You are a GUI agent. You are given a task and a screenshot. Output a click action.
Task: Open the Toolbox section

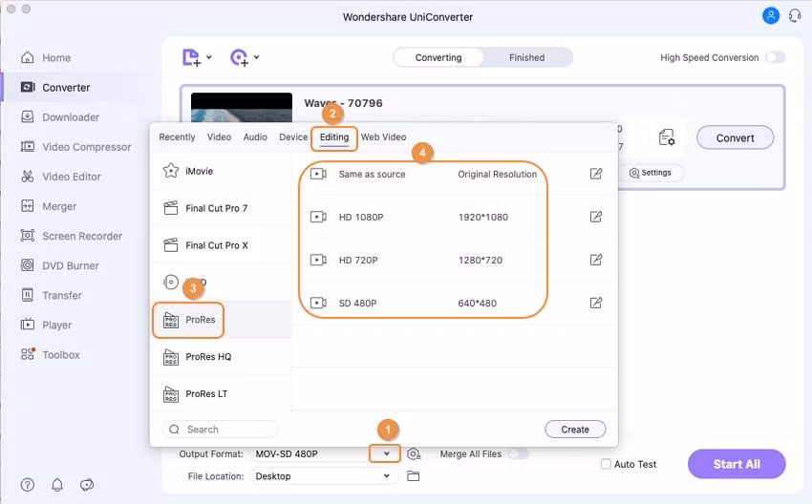pyautogui.click(x=51, y=354)
